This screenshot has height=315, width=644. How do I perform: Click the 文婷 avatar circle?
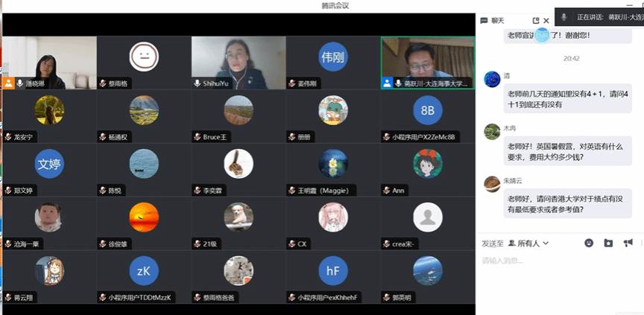coord(49,164)
